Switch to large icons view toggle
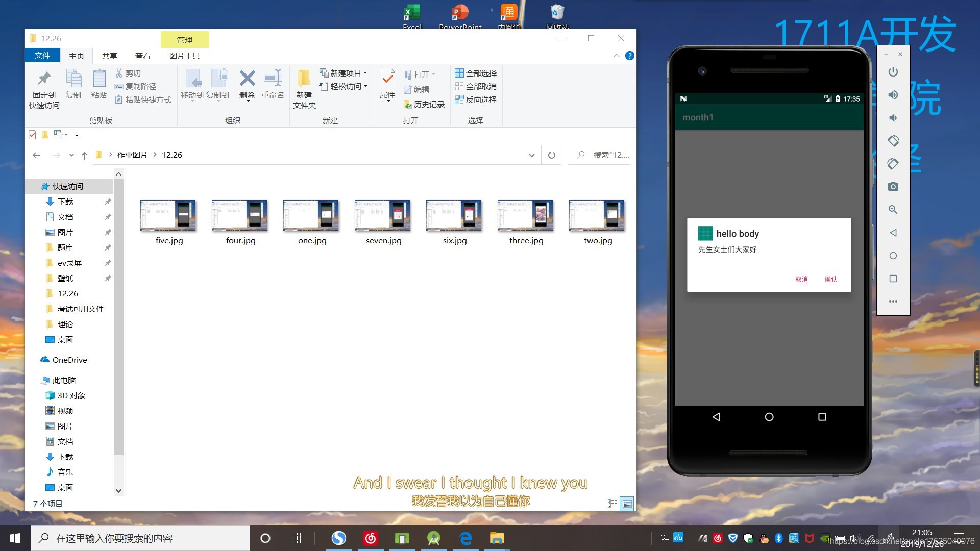 click(x=627, y=504)
